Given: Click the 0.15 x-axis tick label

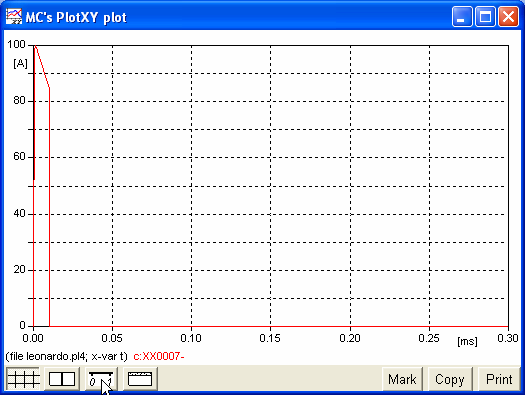Looking at the screenshot, I should tap(270, 338).
